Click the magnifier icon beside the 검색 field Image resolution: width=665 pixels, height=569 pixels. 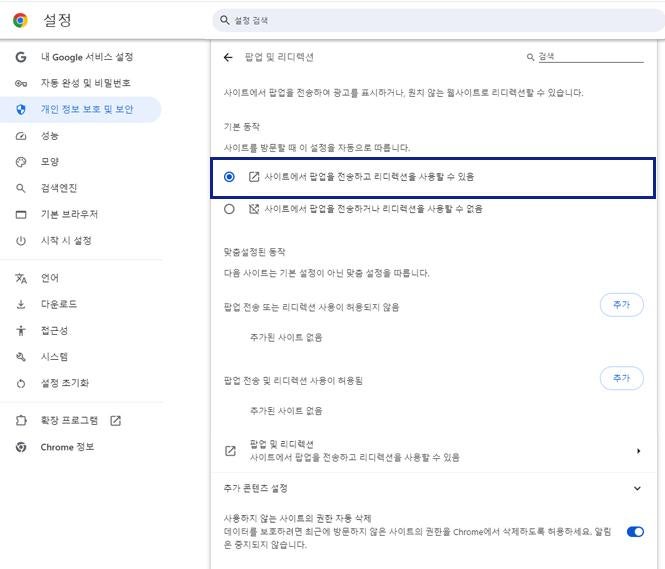pyautogui.click(x=530, y=57)
